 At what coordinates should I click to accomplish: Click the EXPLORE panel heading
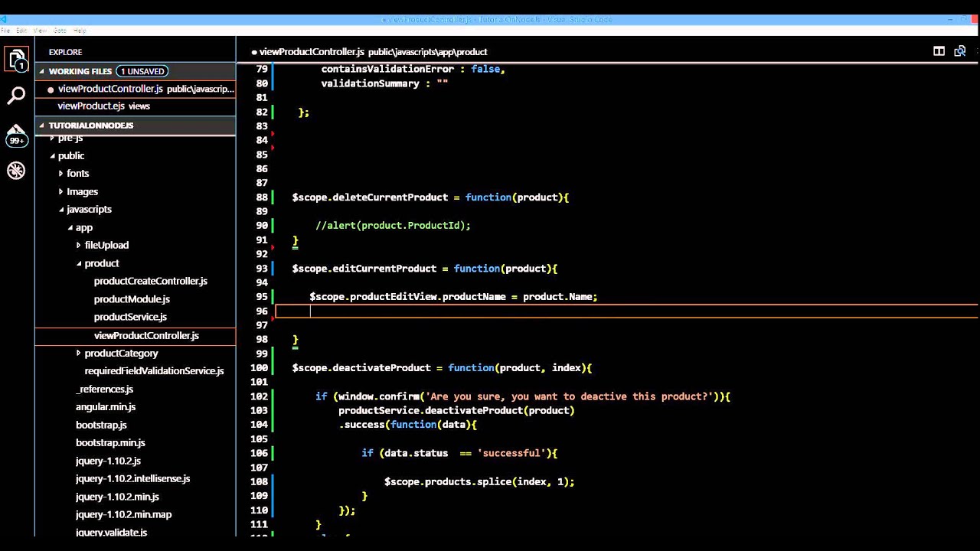65,52
